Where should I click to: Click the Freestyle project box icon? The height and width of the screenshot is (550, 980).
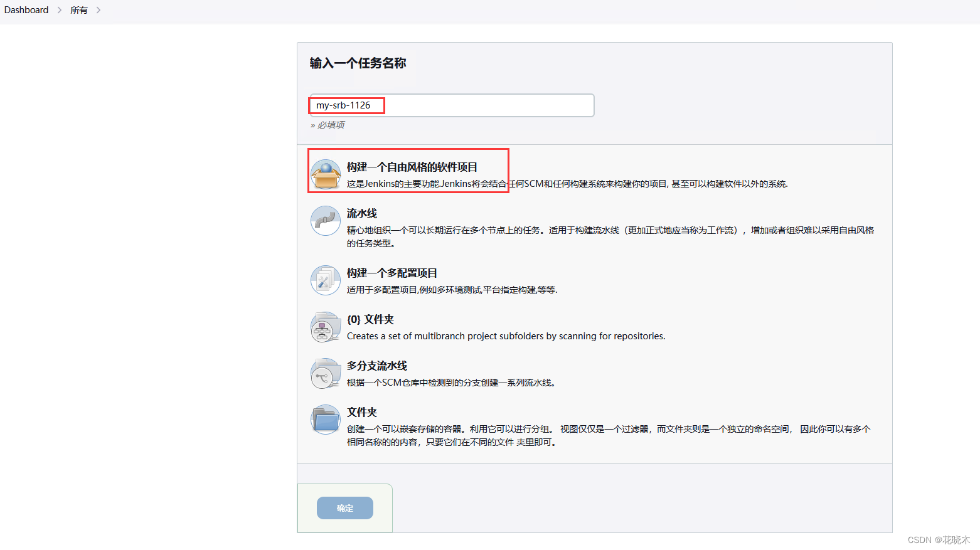[326, 174]
